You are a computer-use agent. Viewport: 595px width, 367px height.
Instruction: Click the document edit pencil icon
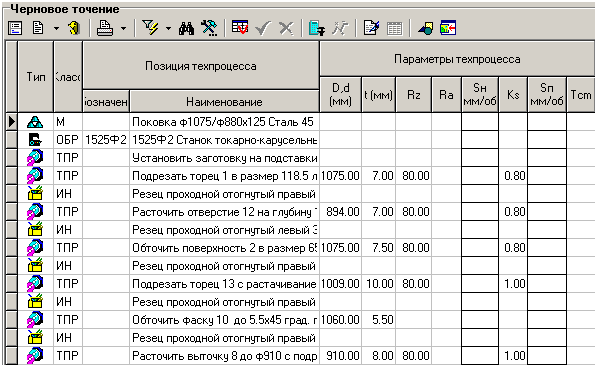click(371, 28)
